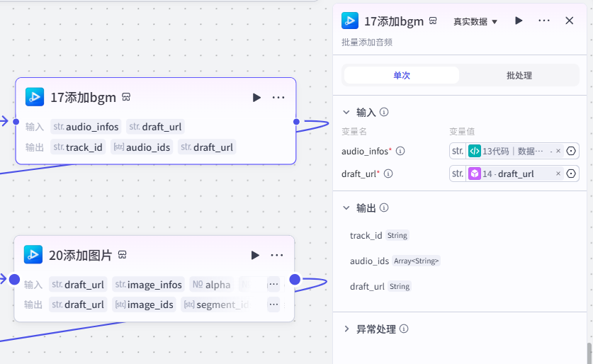
Task: Open the 真实数据 dropdown
Action: [x=475, y=21]
